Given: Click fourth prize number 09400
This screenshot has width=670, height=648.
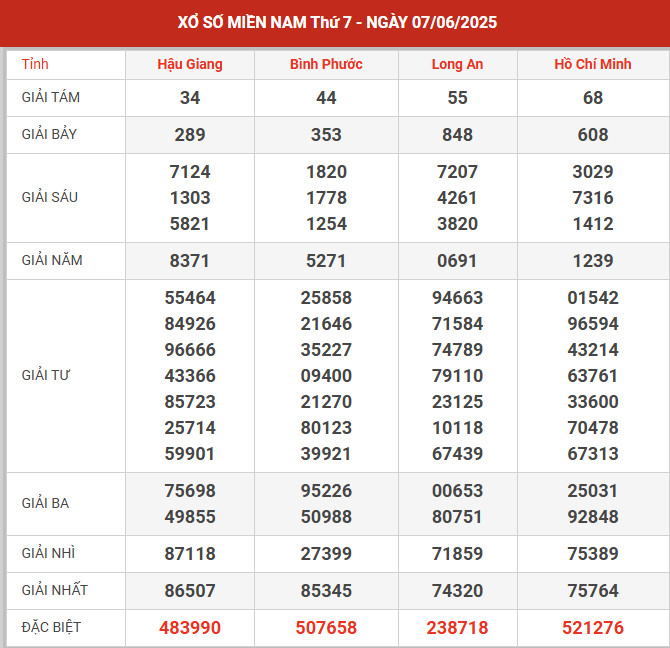Looking at the screenshot, I should pos(326,376).
